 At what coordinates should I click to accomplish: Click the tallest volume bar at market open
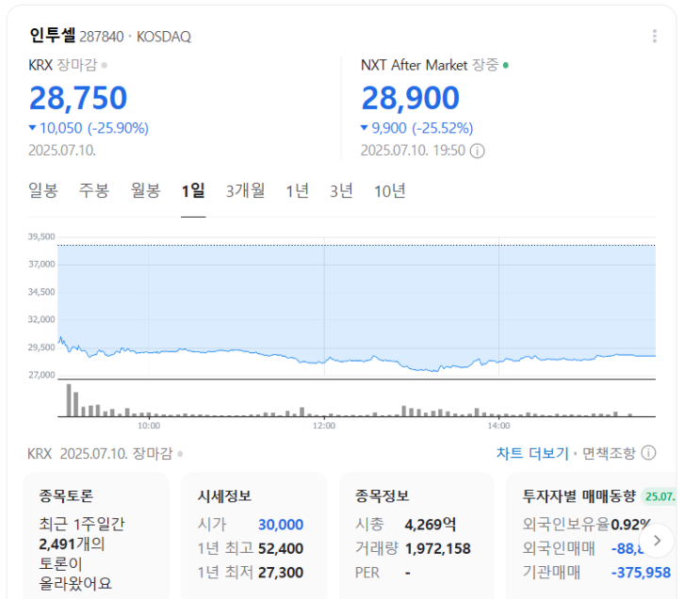(69, 400)
